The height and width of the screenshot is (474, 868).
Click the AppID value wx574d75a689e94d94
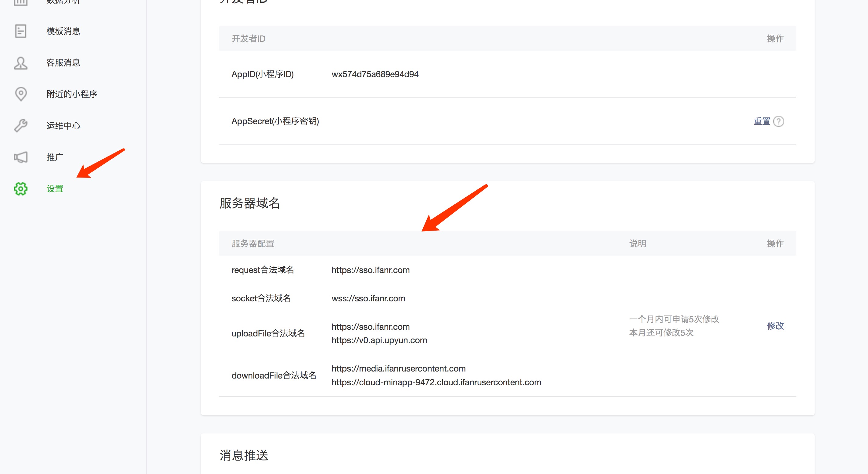375,74
